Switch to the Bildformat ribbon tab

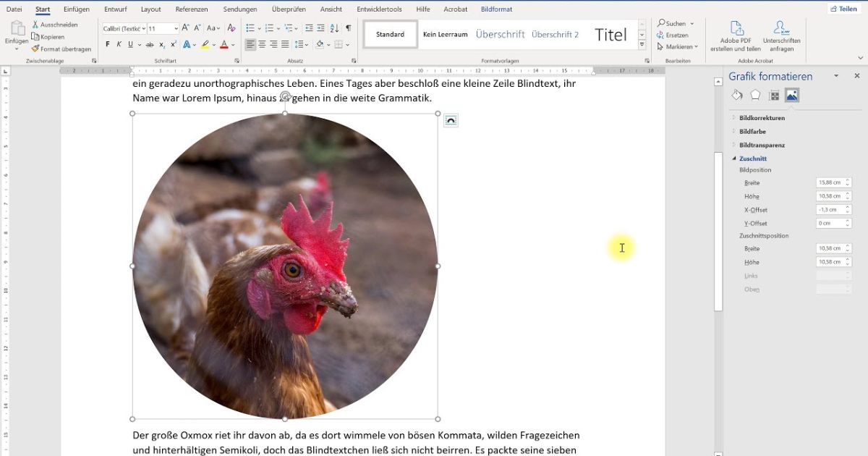point(495,9)
